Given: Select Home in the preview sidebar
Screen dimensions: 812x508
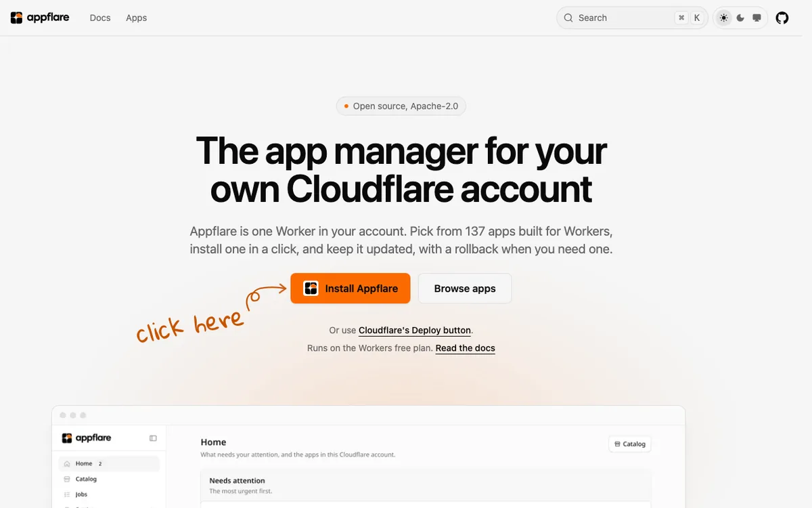Looking at the screenshot, I should [x=109, y=464].
